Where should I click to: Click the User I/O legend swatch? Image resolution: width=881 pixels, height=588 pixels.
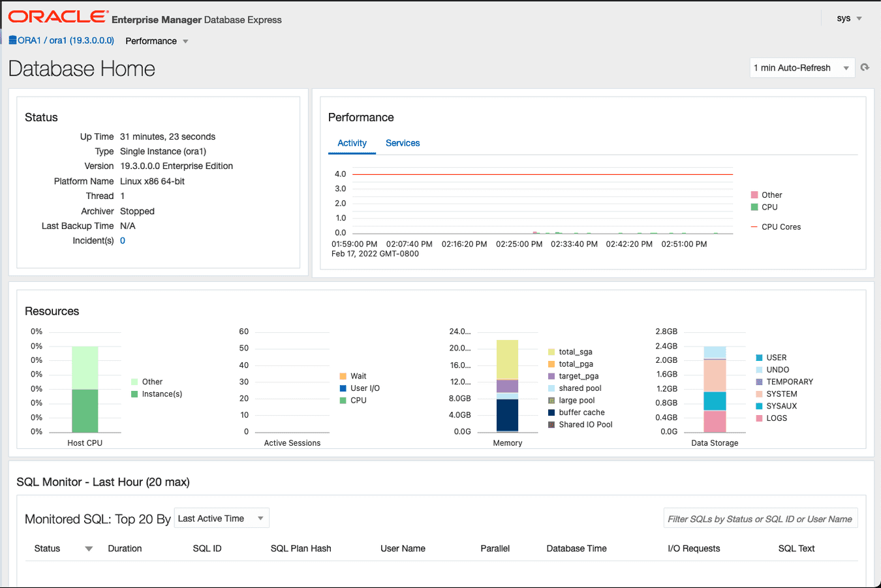click(343, 388)
